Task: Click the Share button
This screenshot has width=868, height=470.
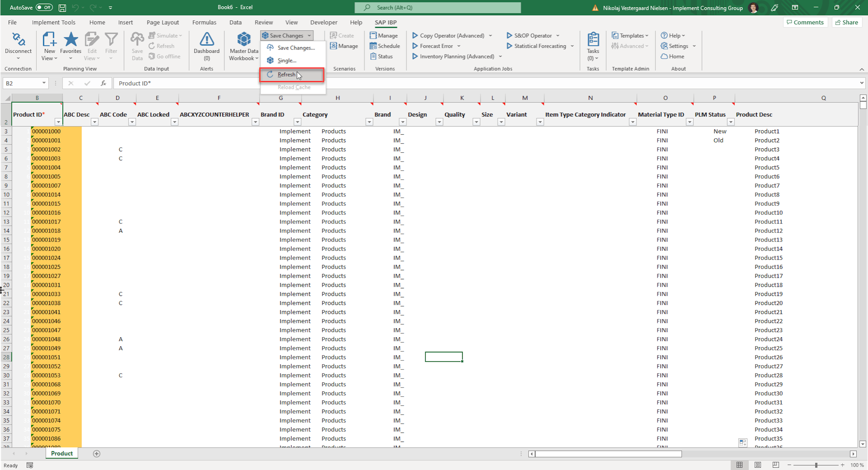Action: [847, 22]
